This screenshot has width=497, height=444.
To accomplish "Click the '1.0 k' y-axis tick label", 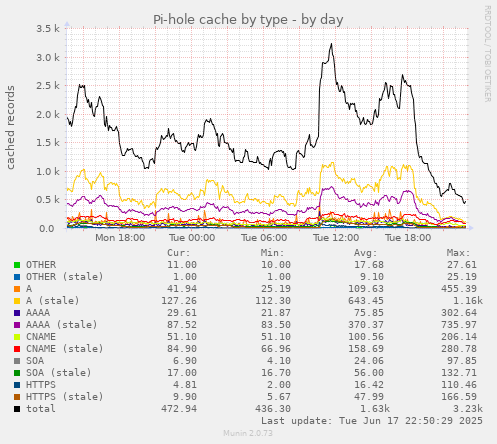I will pos(48,172).
